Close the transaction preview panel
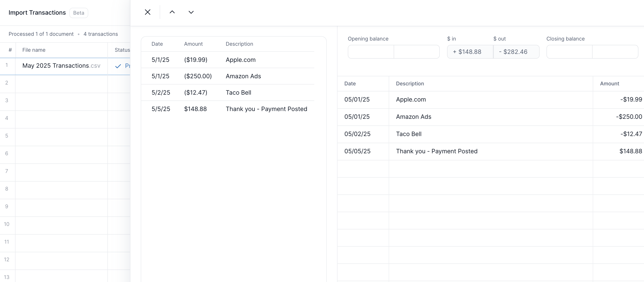The width and height of the screenshot is (644, 282). click(147, 12)
